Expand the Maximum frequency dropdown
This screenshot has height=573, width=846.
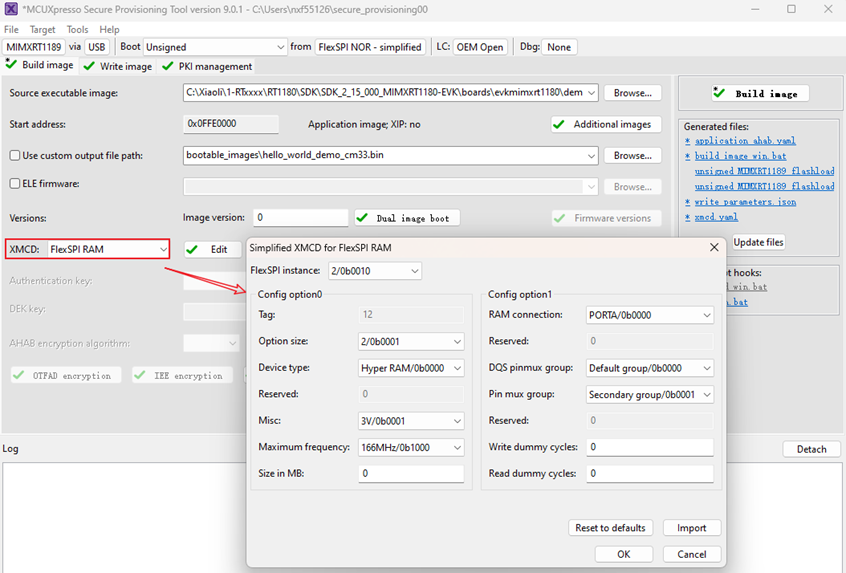click(x=411, y=447)
